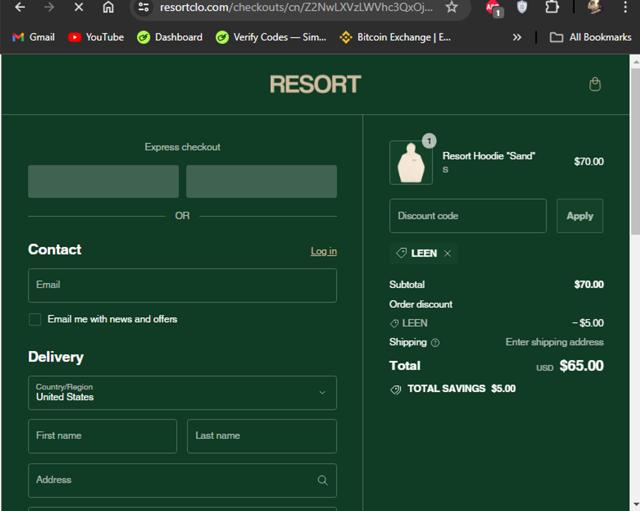
Task: Open the YouTube bookmark
Action: [96, 38]
